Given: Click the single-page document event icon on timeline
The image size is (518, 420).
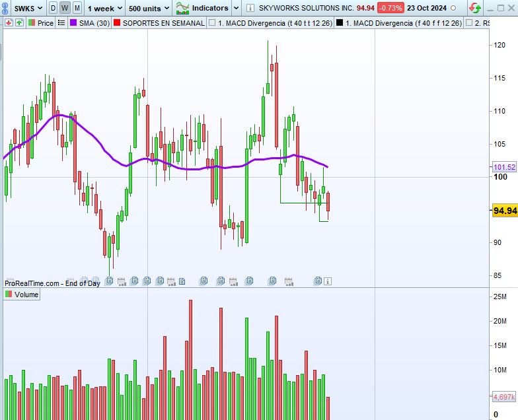Looking at the screenshot, I should (x=182, y=281).
